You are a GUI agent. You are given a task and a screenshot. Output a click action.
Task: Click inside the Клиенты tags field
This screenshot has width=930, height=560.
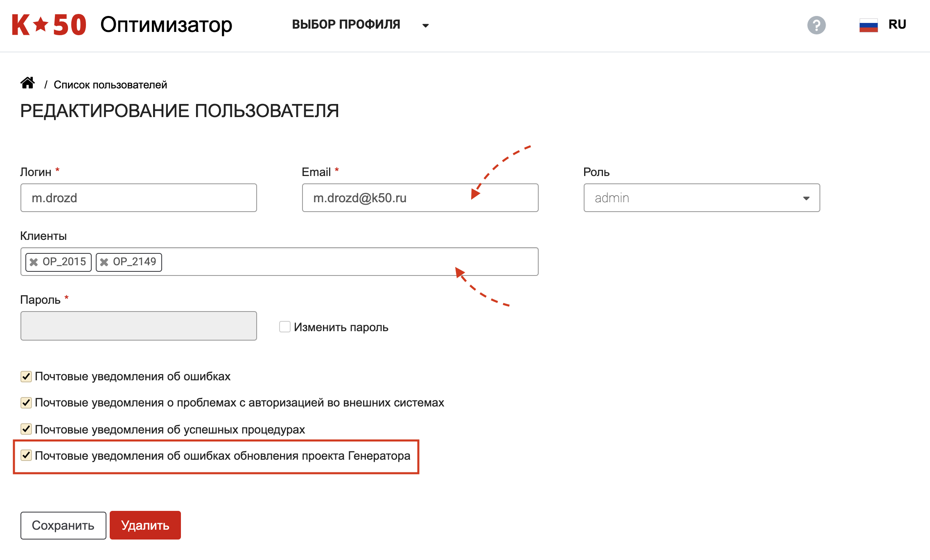280,262
